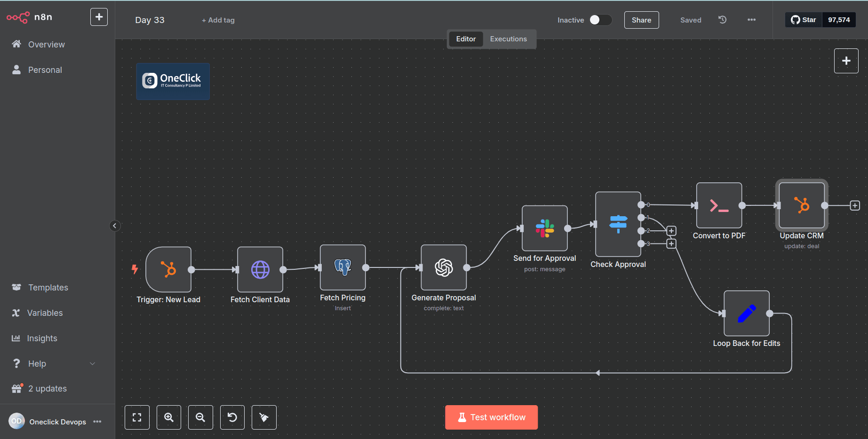Viewport: 868px width, 439px height.
Task: Add node after Update CRM output
Action: coord(855,205)
